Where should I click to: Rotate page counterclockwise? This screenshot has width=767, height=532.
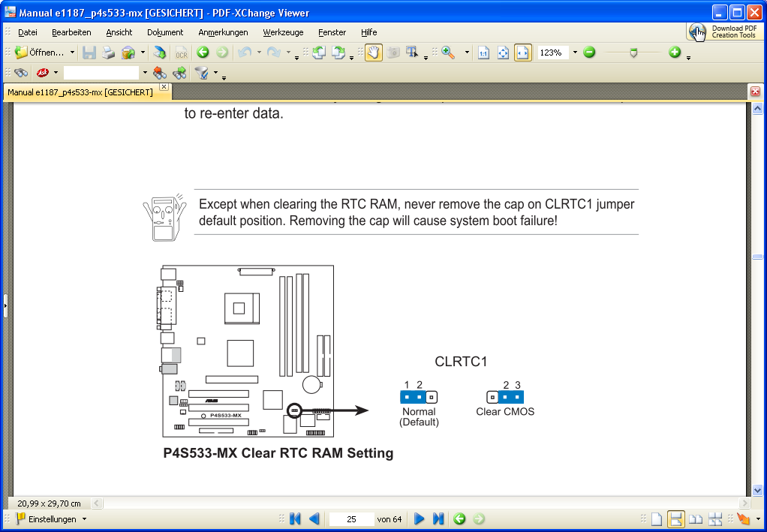[319, 53]
